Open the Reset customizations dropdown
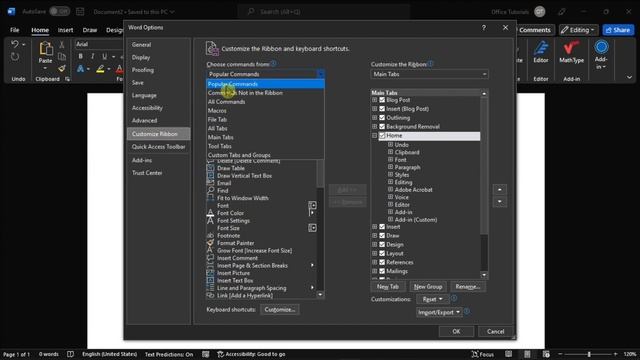Screen dimensions: 640x360 pos(432,299)
